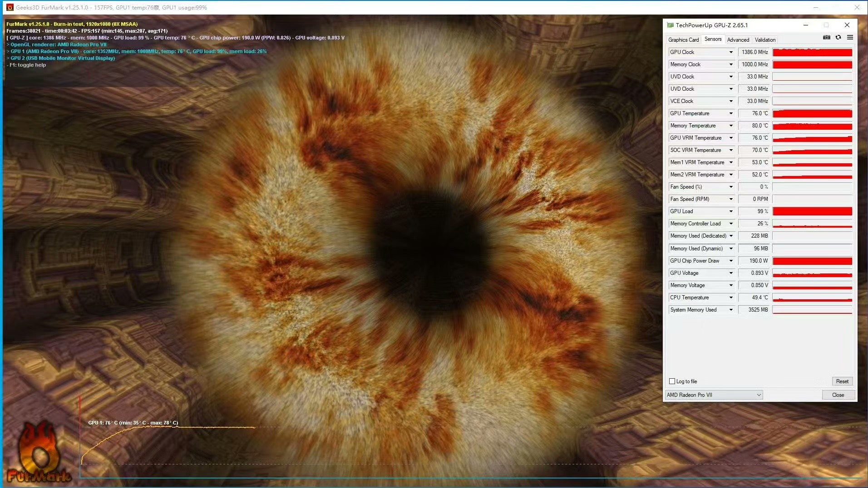Open the Advanced tab

click(738, 40)
